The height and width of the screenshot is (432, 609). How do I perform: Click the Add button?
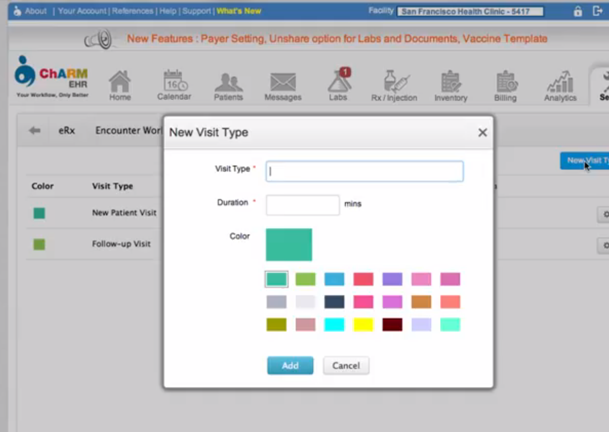290,366
